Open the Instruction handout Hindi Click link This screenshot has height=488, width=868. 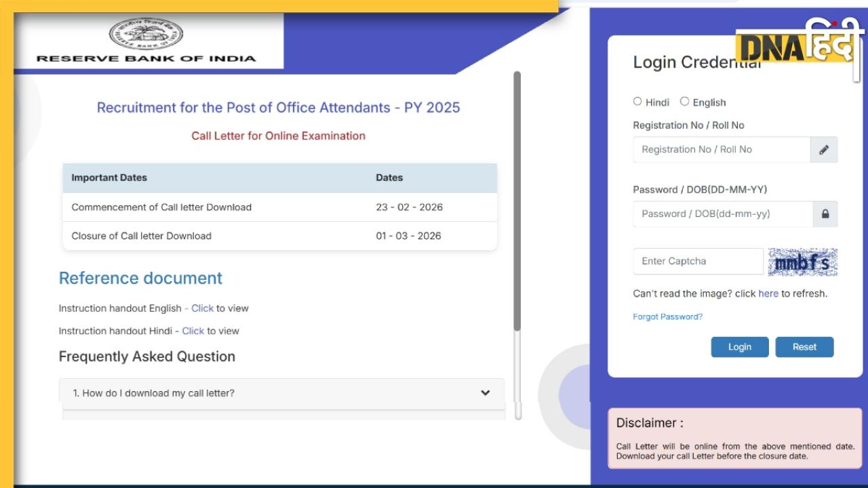click(x=193, y=331)
